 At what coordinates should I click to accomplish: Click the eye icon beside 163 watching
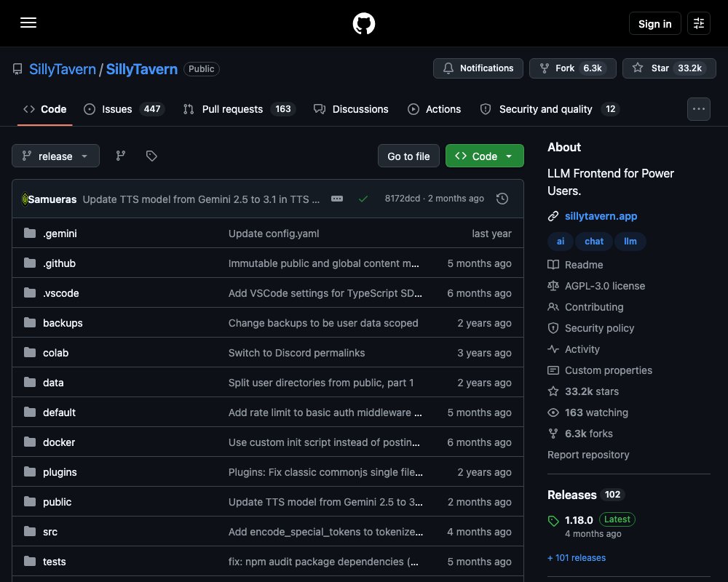click(x=553, y=412)
